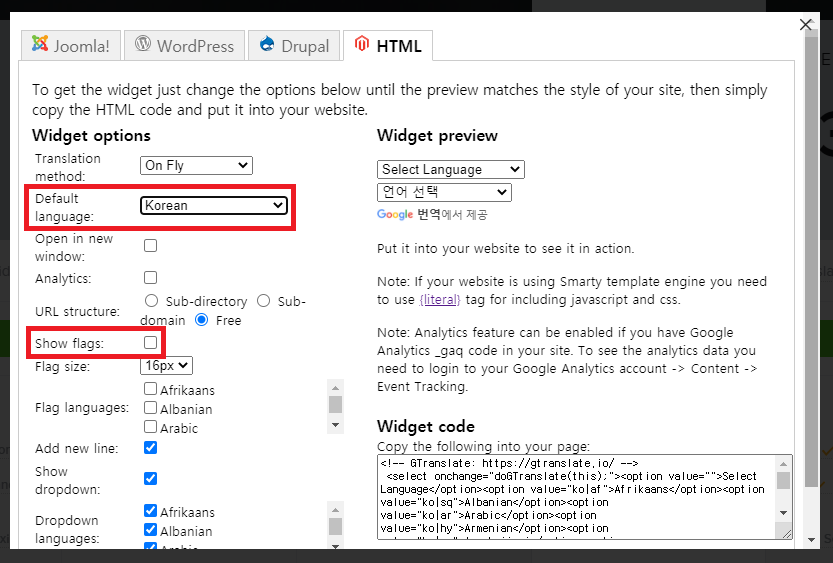This screenshot has width=833, height=563.
Task: Click the WordPress logo icon
Action: pyautogui.click(x=143, y=43)
